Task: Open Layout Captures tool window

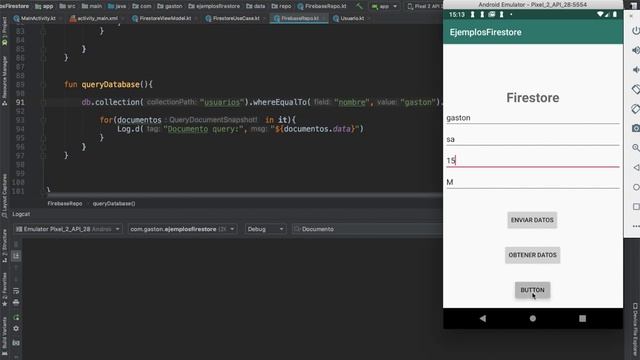Action: click(x=4, y=195)
